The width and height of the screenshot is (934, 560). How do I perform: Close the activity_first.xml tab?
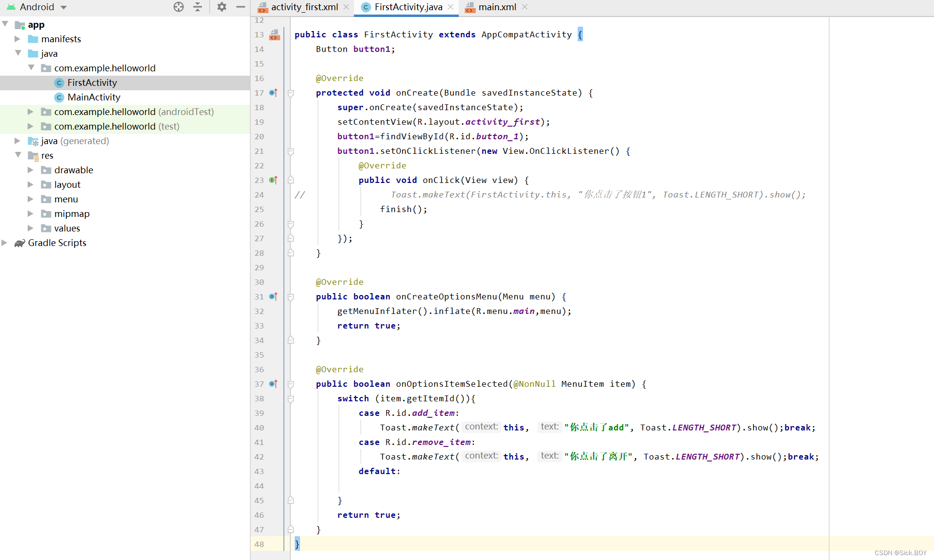click(x=346, y=7)
